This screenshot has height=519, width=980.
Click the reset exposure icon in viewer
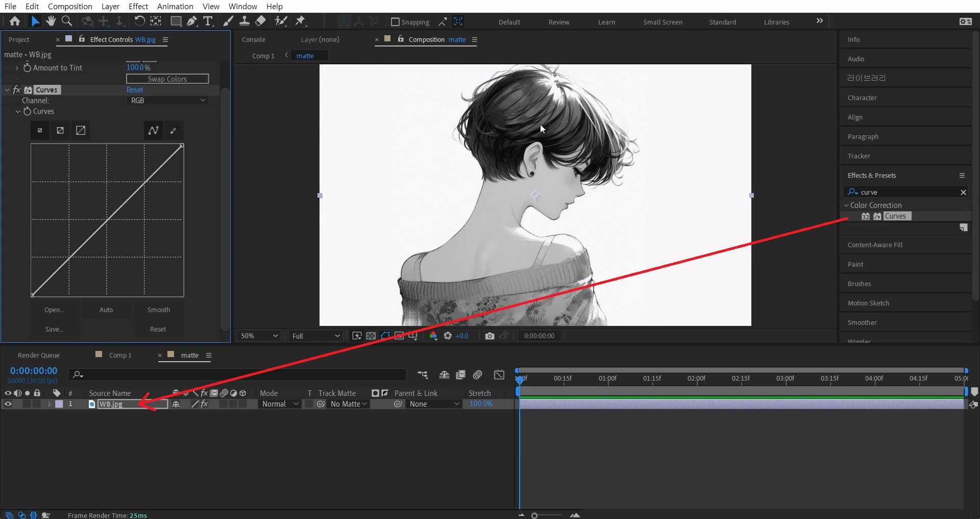[448, 336]
